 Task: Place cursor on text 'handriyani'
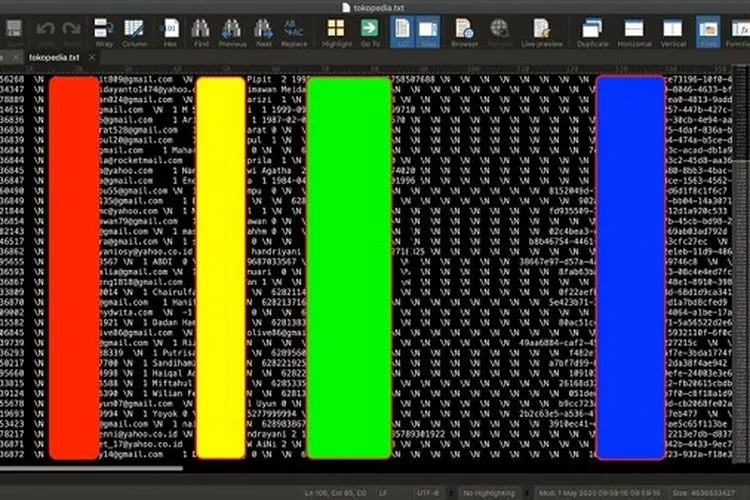276,252
